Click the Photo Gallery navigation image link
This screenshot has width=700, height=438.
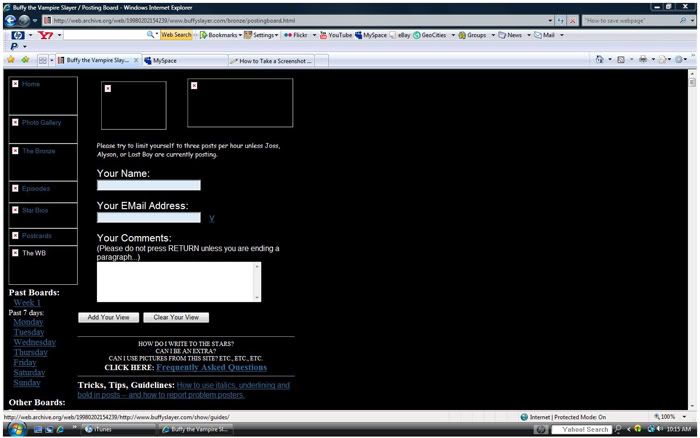click(43, 129)
